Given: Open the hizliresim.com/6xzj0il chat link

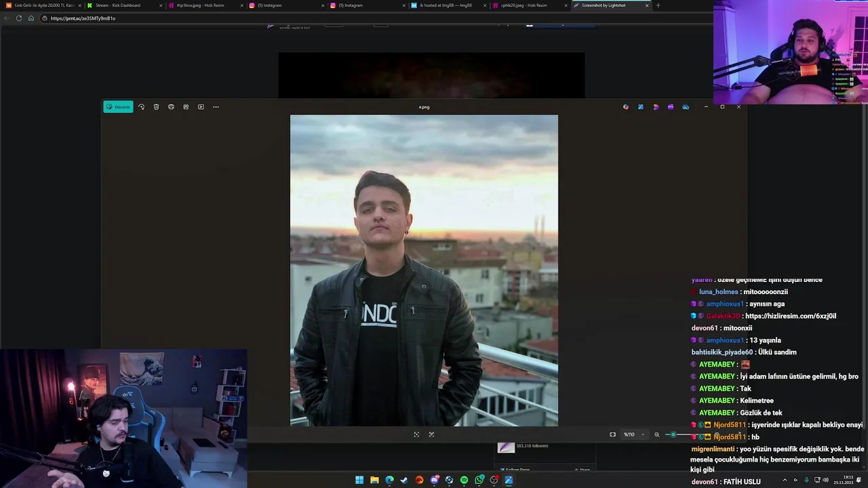Looking at the screenshot, I should [x=790, y=316].
